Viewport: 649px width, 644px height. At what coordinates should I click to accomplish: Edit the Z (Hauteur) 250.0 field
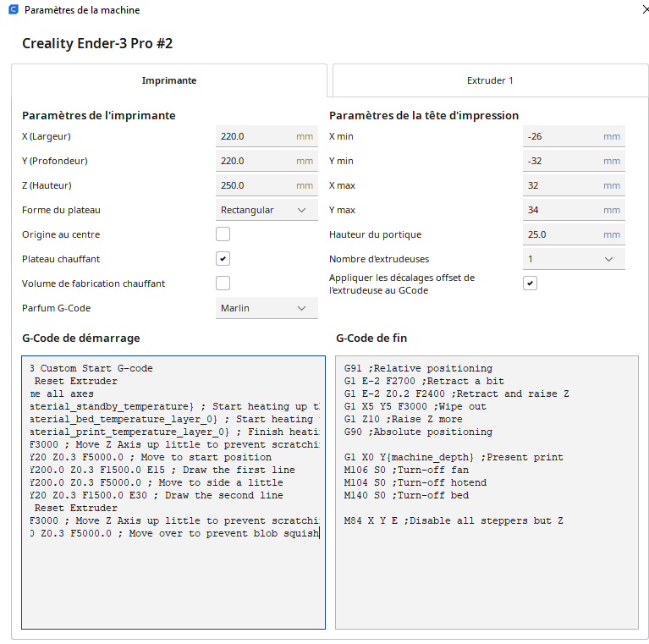click(267, 185)
